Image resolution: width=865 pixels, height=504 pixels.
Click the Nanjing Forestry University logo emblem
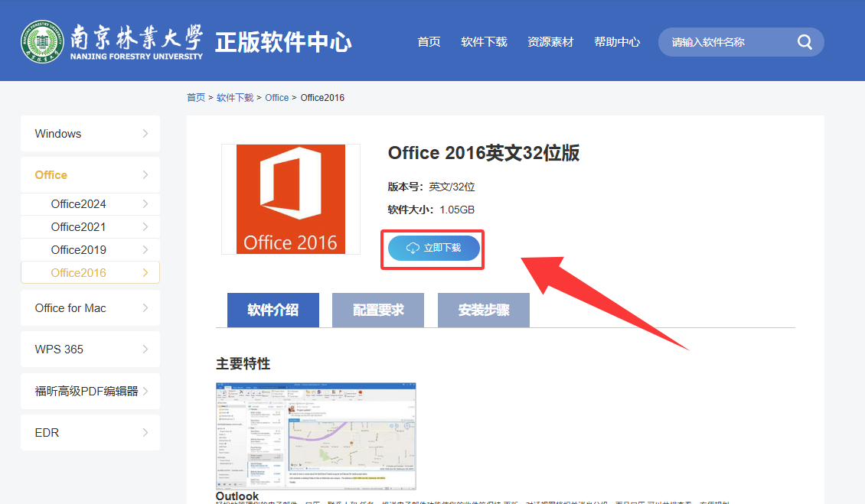(42, 42)
